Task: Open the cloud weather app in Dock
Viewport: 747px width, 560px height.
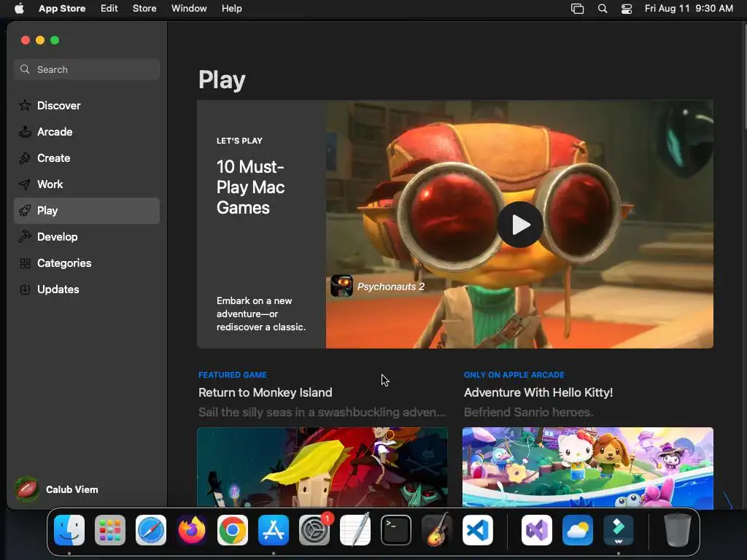Action: tap(578, 530)
